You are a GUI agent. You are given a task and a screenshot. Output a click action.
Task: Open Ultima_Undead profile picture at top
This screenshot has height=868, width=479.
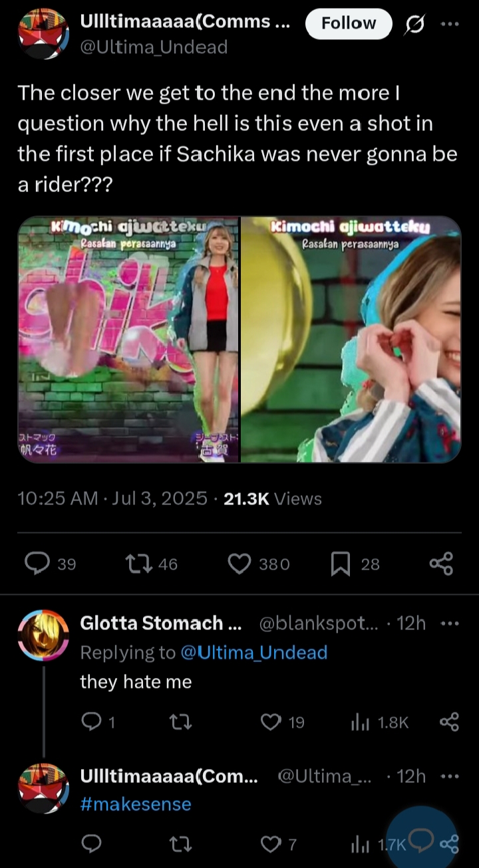coord(43,33)
